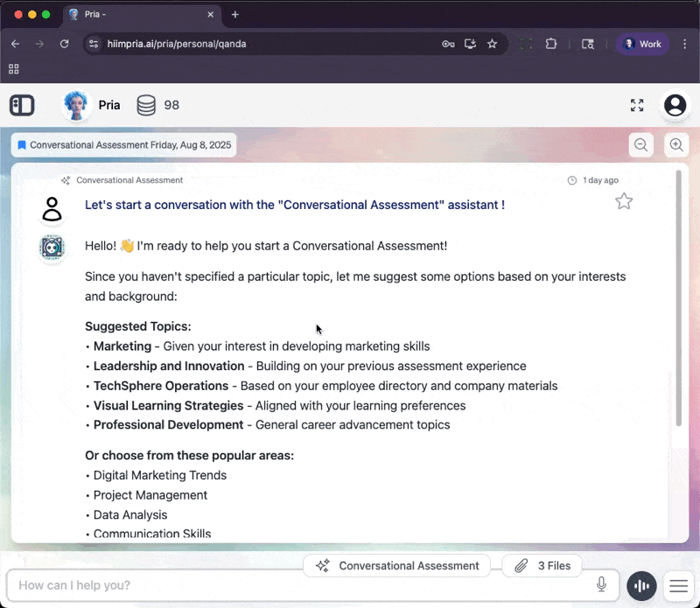Open a new browser tab
The width and height of the screenshot is (700, 608).
click(x=235, y=15)
